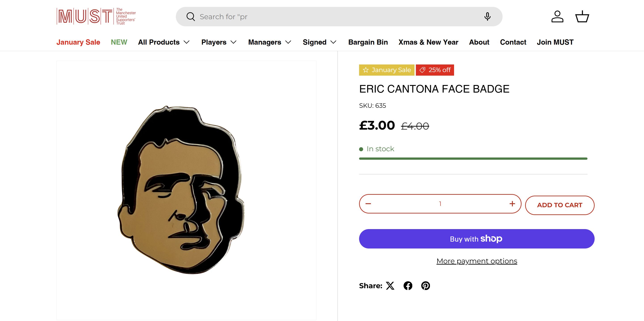Increase quantity with plus button
Image resolution: width=644 pixels, height=321 pixels.
[x=512, y=204]
